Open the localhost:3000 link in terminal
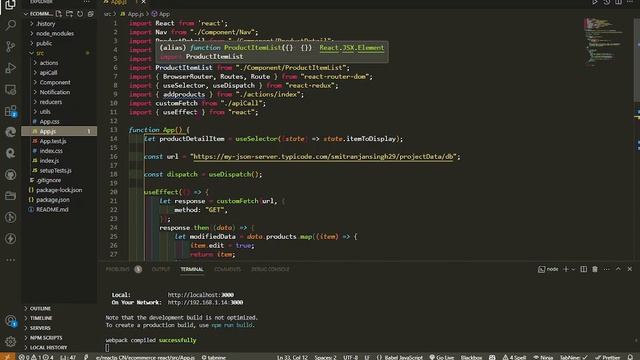The height and width of the screenshot is (360, 640). pyautogui.click(x=200, y=295)
